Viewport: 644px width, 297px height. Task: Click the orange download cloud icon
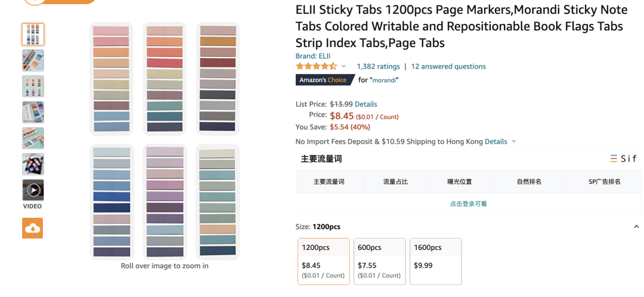(x=33, y=228)
